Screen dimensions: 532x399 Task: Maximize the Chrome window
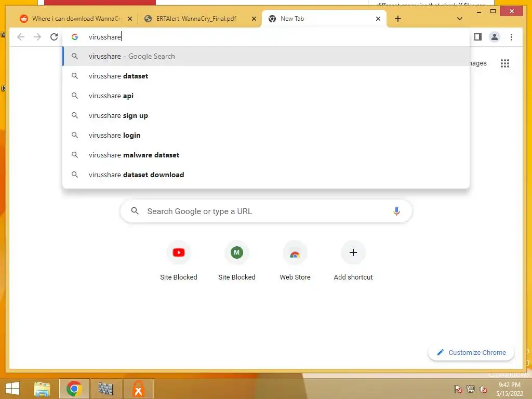(493, 11)
